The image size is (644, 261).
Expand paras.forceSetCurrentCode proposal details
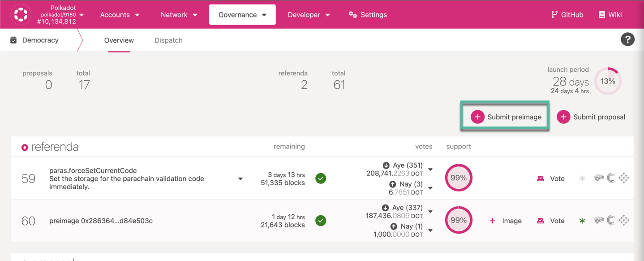240,179
